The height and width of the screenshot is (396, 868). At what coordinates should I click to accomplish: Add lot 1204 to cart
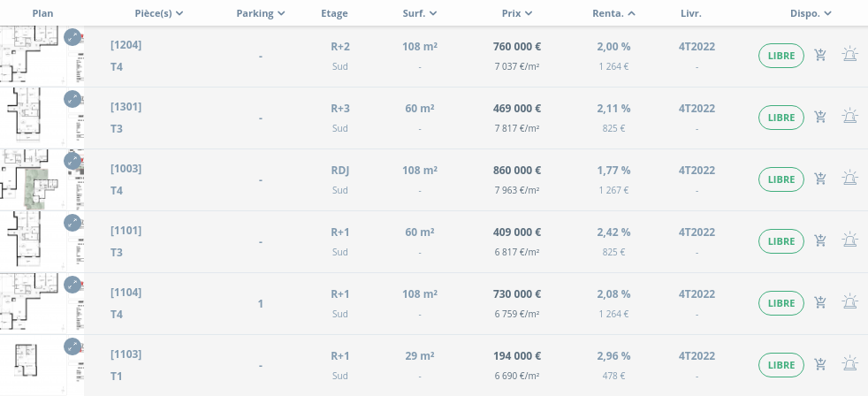click(x=821, y=56)
